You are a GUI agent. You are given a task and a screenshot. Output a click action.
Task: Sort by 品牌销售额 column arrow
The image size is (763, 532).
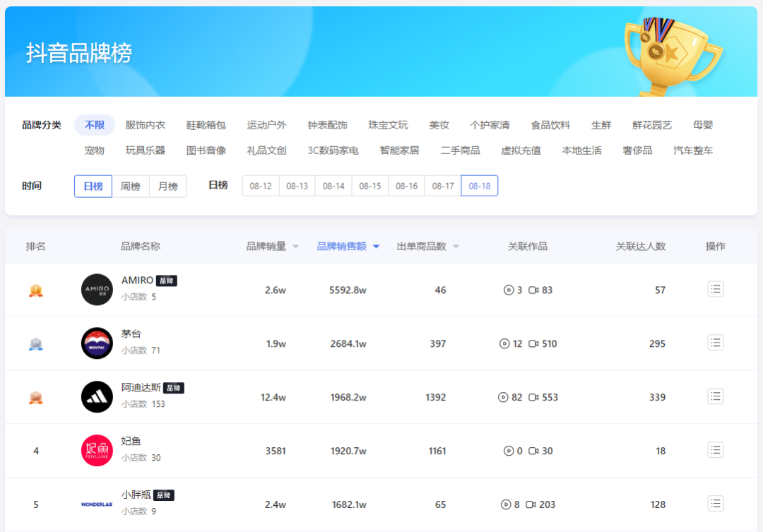tap(376, 247)
